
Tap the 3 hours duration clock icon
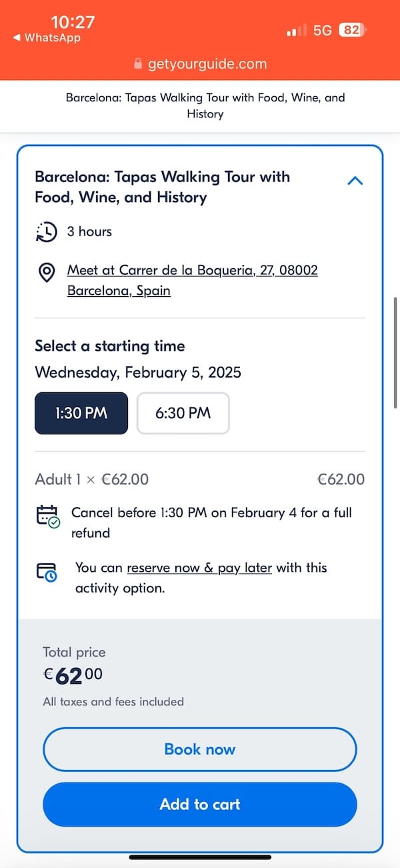[46, 232]
